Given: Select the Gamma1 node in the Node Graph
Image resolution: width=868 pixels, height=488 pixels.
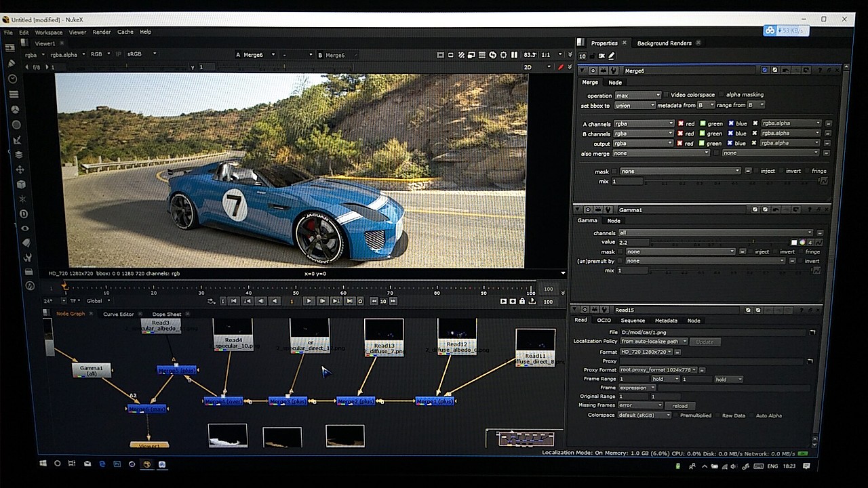Looking at the screenshot, I should (x=92, y=370).
